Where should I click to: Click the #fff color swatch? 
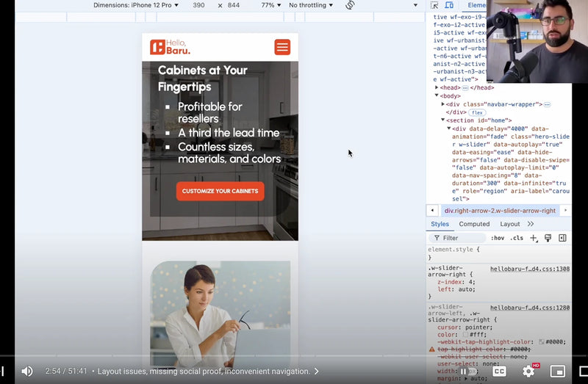point(465,335)
